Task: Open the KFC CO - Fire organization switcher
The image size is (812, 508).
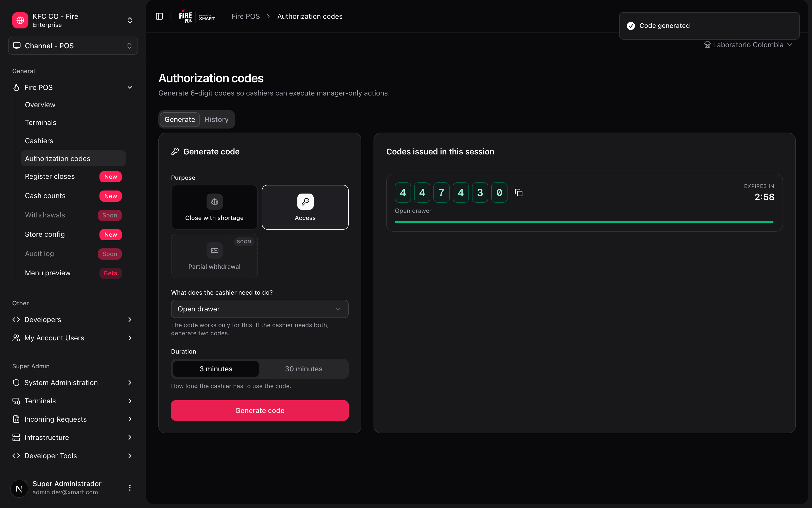Action: [73, 20]
